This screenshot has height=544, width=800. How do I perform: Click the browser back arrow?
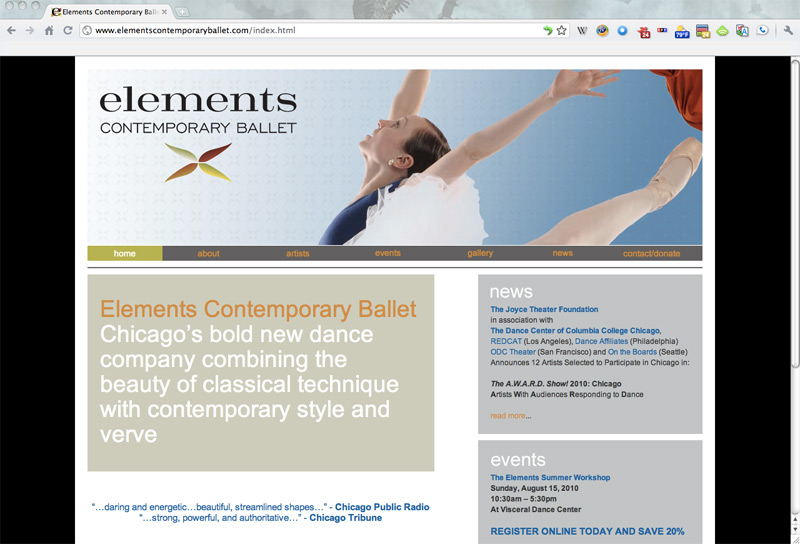11,31
